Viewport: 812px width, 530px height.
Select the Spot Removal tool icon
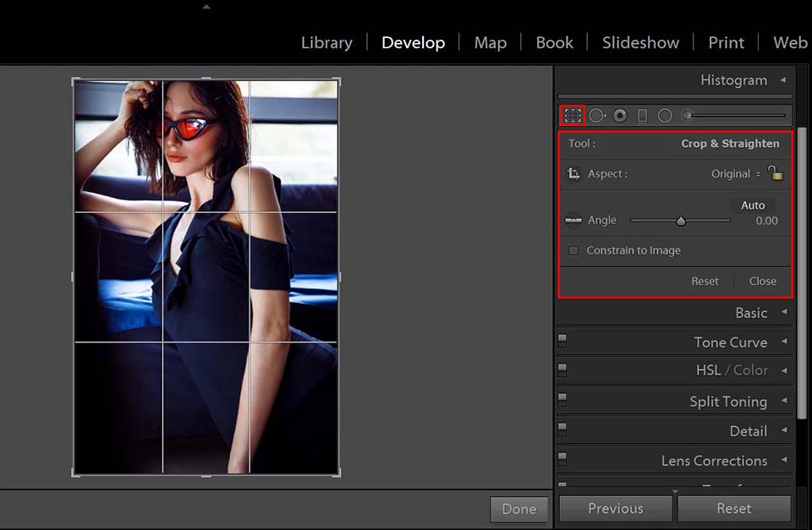coord(597,116)
